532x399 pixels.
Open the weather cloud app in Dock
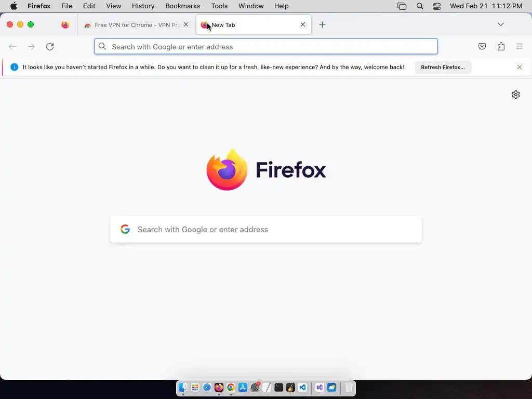click(x=332, y=388)
